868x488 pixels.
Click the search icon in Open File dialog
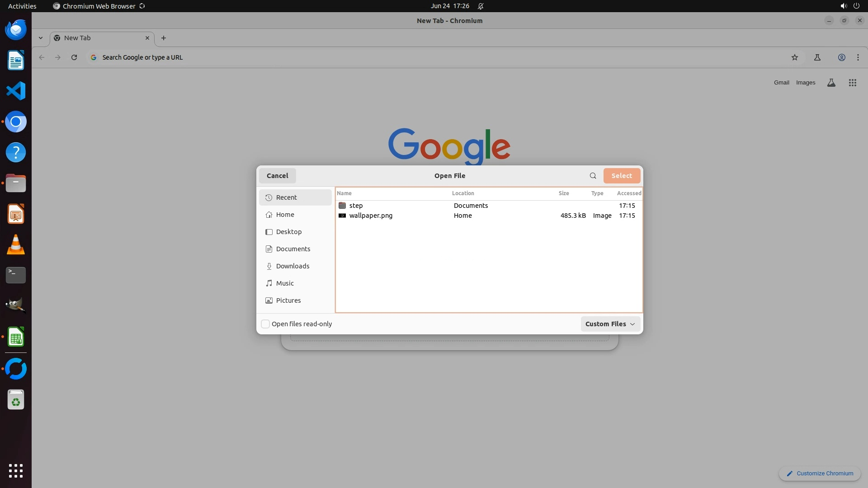point(593,176)
